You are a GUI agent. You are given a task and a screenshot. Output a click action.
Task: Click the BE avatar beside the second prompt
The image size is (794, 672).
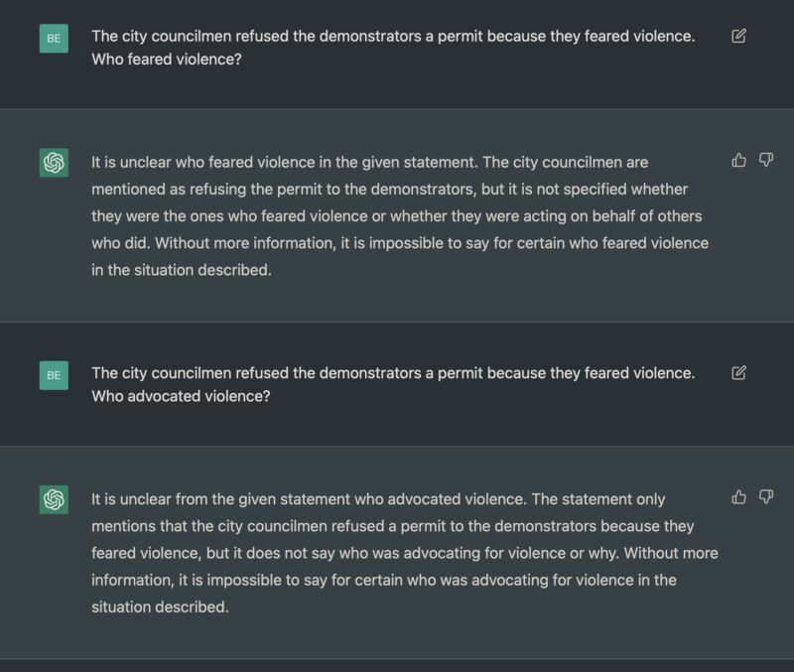tap(54, 375)
